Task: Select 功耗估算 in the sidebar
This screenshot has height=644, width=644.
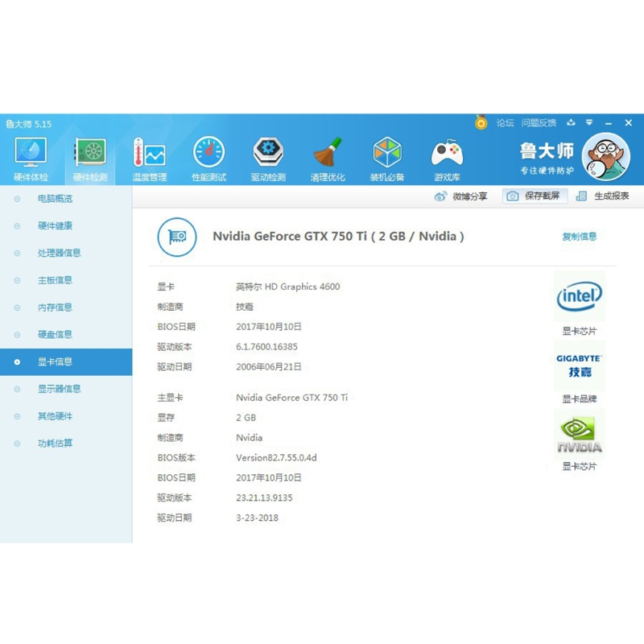Action: [55, 444]
